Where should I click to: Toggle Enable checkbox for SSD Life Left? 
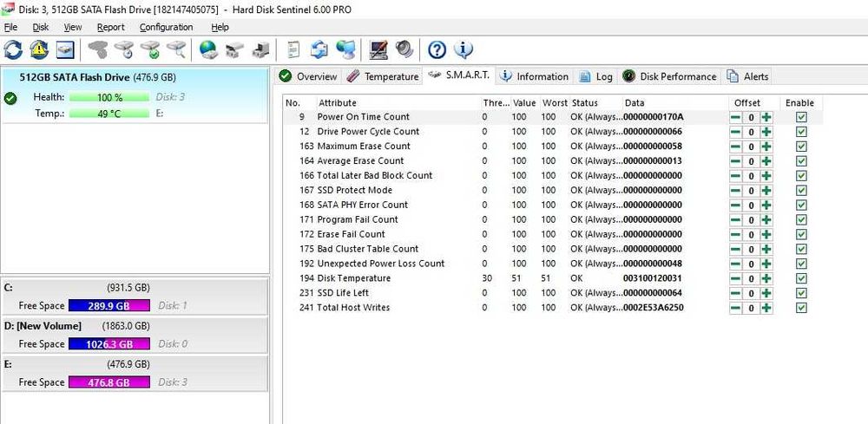pos(801,293)
